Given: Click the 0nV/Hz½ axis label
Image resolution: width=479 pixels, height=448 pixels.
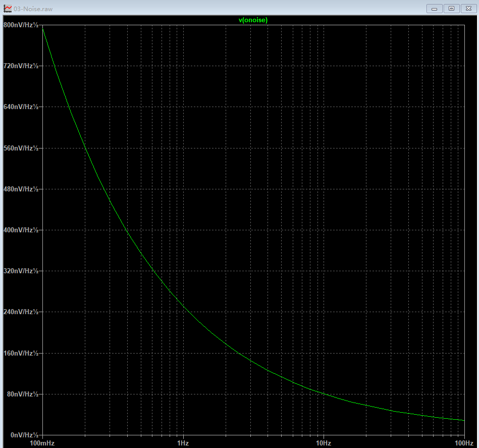Looking at the screenshot, I should coord(25,435).
